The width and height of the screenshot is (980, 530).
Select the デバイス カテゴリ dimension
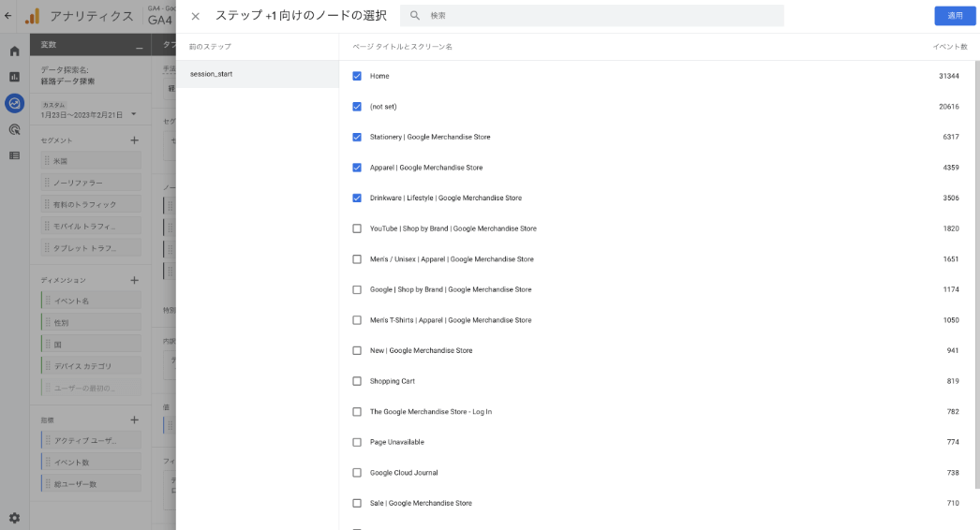(91, 366)
